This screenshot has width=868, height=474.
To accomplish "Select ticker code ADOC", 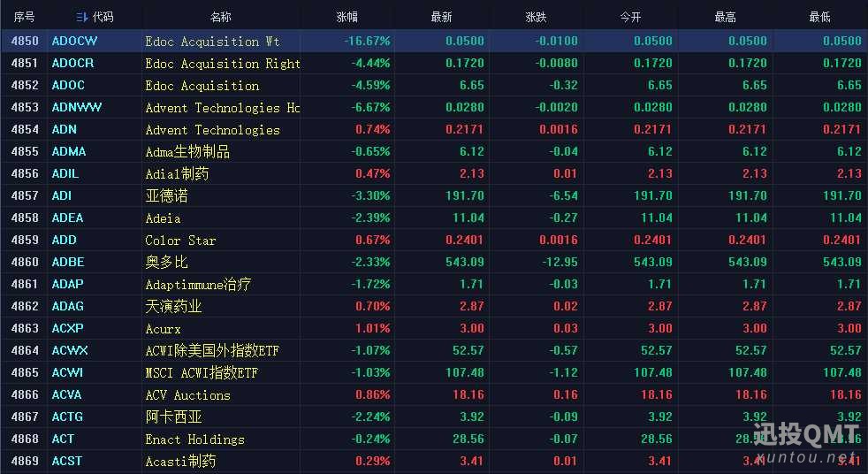I will 68,85.
